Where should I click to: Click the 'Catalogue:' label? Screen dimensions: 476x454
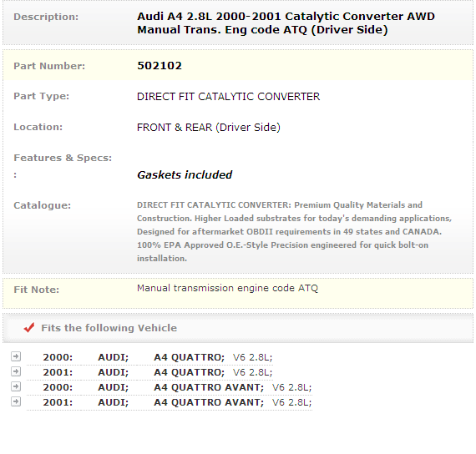43,205
